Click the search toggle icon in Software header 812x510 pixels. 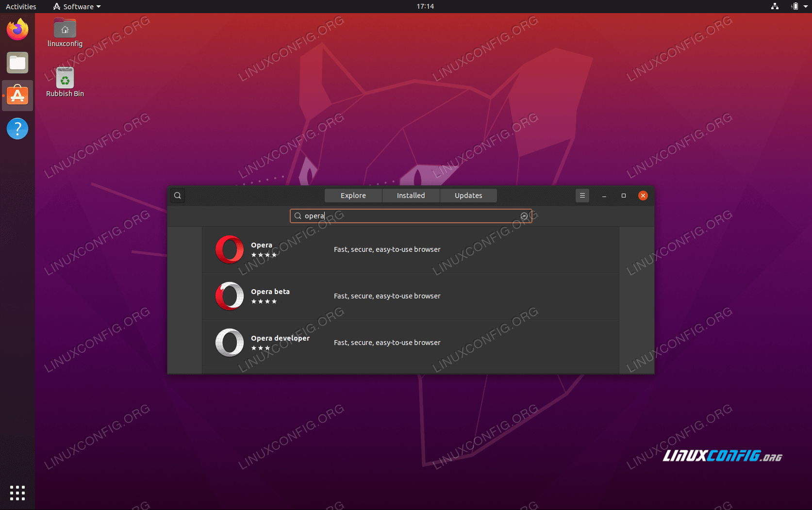point(178,196)
